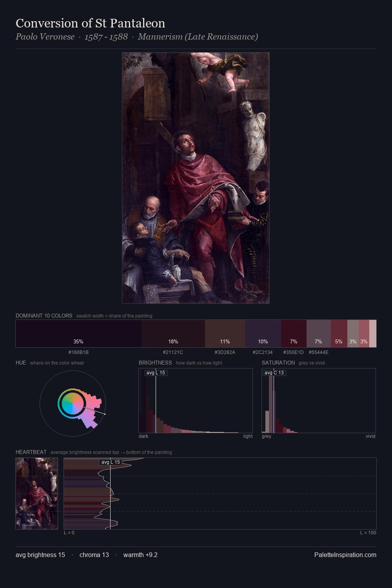Click 'Mannerism (Late Renaissance)' style label
The width and height of the screenshot is (392, 588).
click(x=198, y=36)
